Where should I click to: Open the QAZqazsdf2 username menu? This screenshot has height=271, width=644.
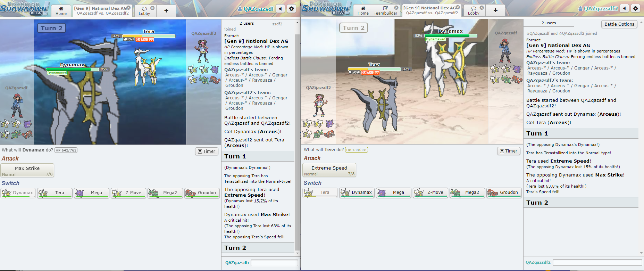point(600,9)
